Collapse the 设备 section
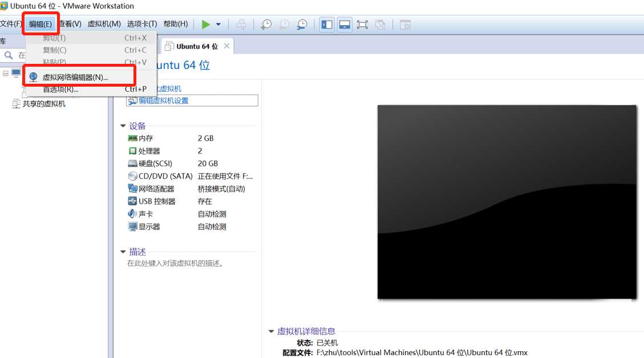 (123, 126)
